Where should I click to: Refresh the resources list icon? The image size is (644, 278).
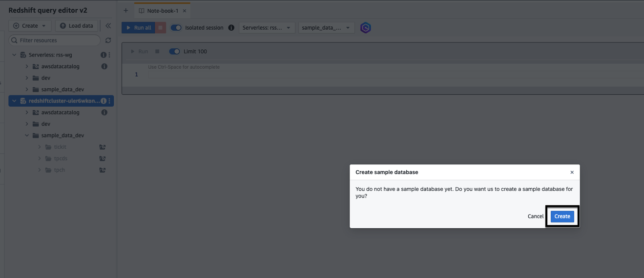[x=108, y=40]
